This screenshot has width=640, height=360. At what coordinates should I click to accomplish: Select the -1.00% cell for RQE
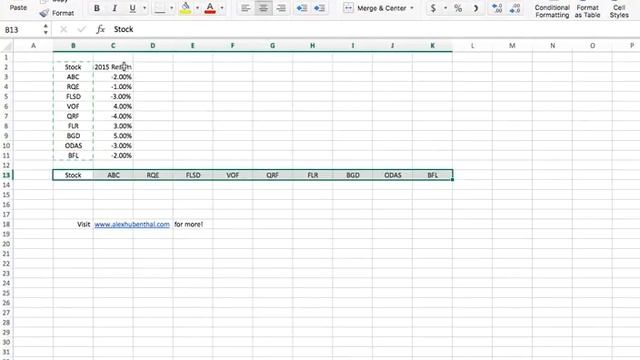(113, 87)
